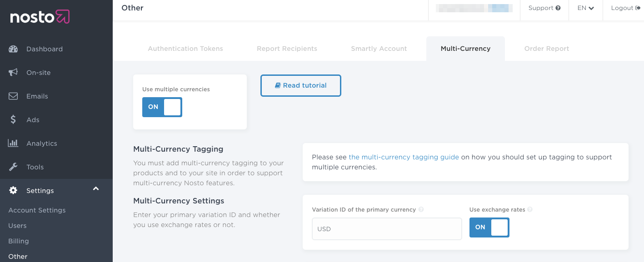Open Dashboard via its gauge icon

point(13,49)
